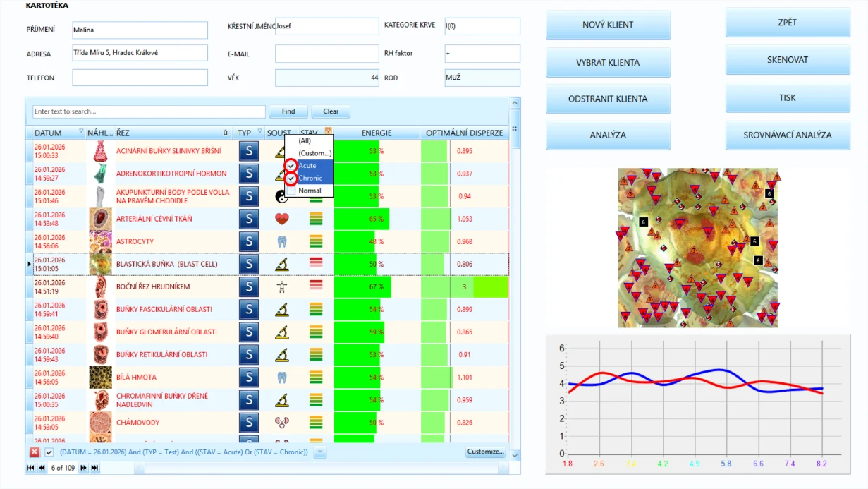This screenshot has height=489, width=868.
Task: Open the DATUM column filter dropdown
Action: coord(81,131)
